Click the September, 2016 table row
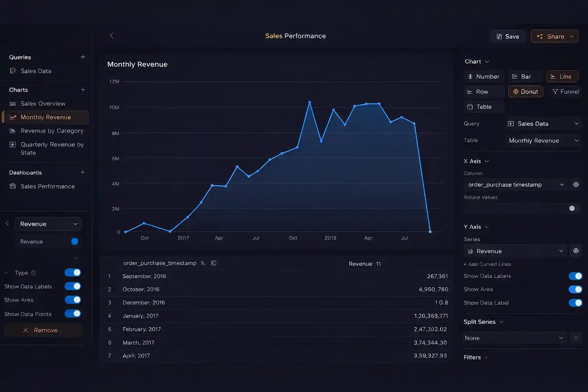This screenshot has height=392, width=588. (x=277, y=276)
